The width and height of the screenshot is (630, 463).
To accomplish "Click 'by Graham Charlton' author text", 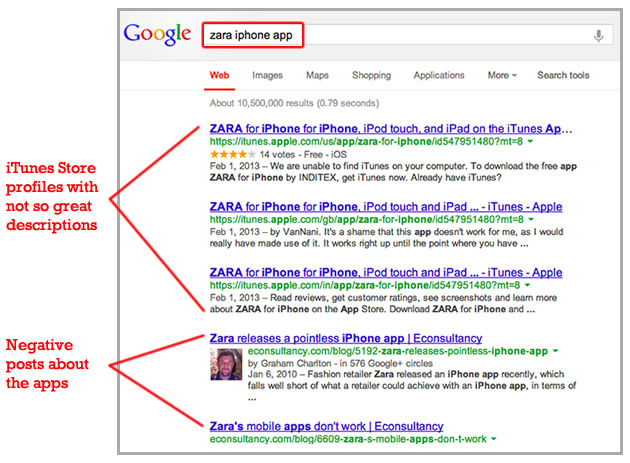I will [289, 363].
